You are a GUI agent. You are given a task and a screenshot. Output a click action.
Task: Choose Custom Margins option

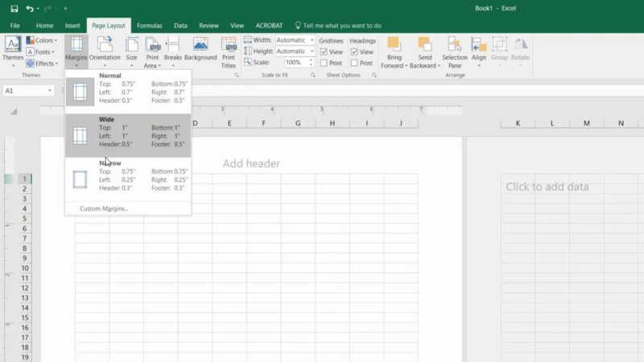point(104,208)
